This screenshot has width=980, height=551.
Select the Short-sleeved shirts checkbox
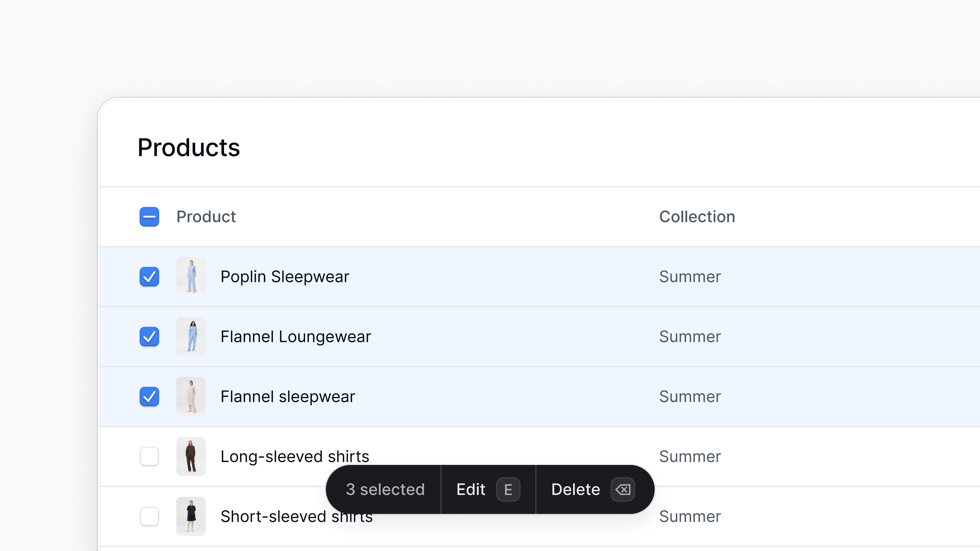149,516
